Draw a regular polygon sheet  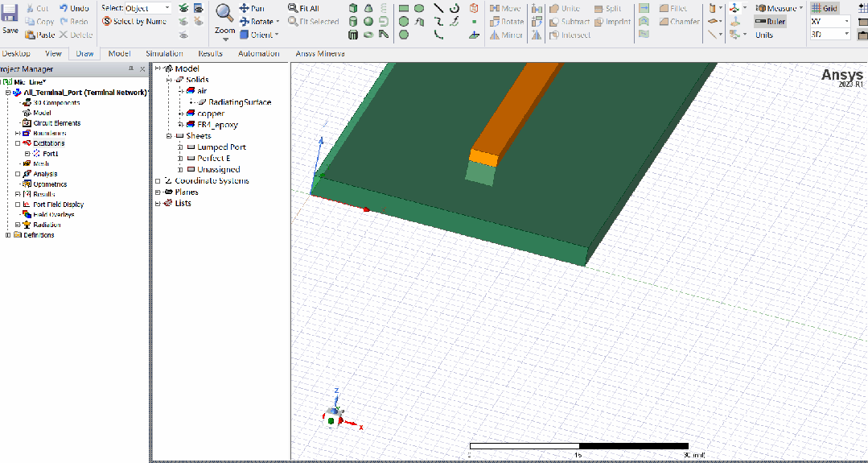click(404, 35)
